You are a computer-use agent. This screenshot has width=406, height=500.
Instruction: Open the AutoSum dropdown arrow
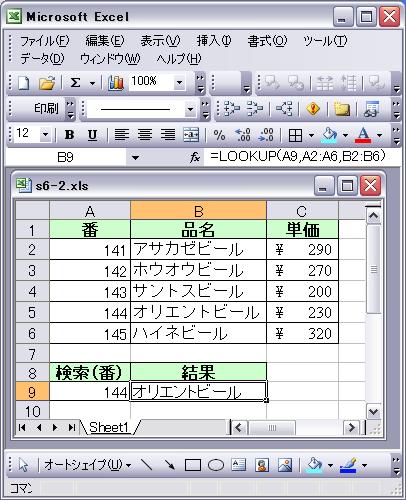[92, 83]
